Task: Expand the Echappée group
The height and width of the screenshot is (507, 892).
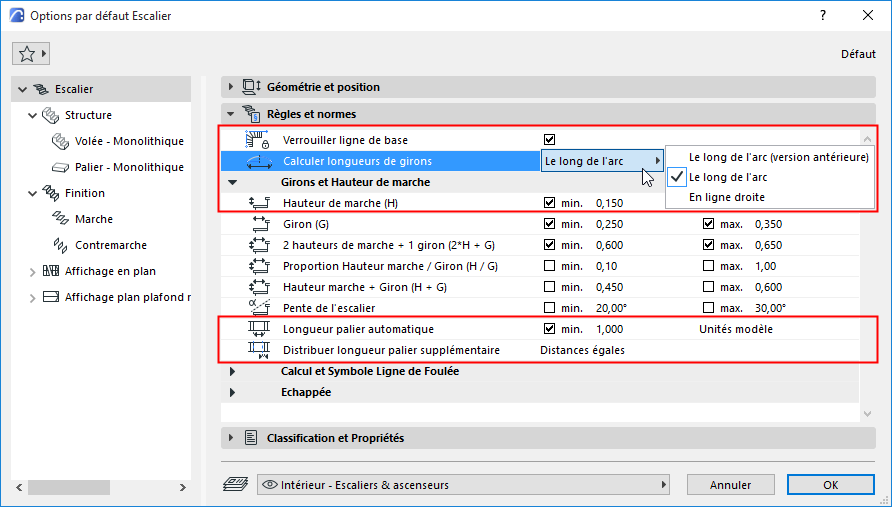Action: (x=232, y=392)
